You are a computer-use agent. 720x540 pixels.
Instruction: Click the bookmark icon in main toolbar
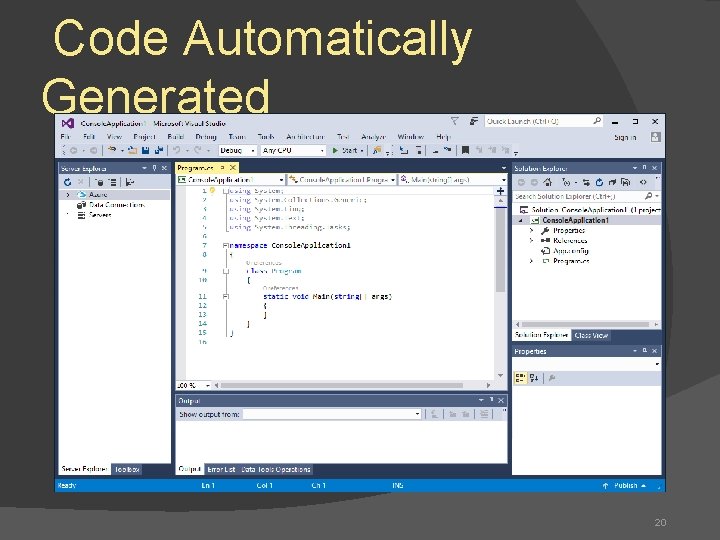tap(465, 150)
